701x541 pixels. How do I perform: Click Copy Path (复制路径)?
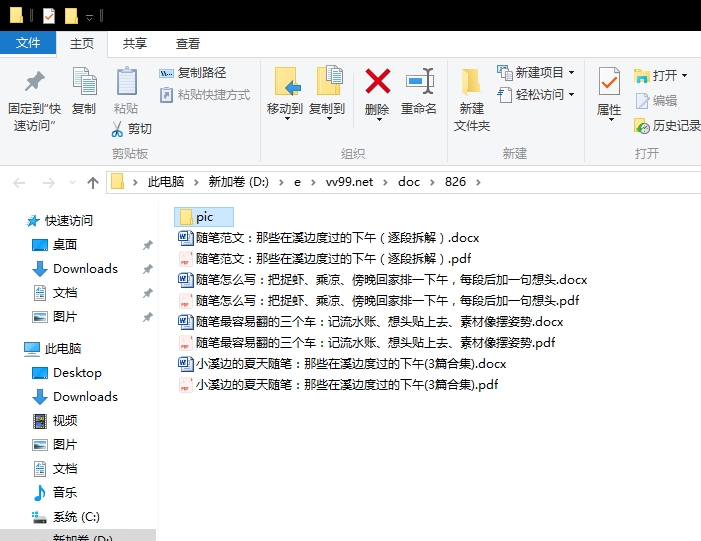tap(193, 72)
